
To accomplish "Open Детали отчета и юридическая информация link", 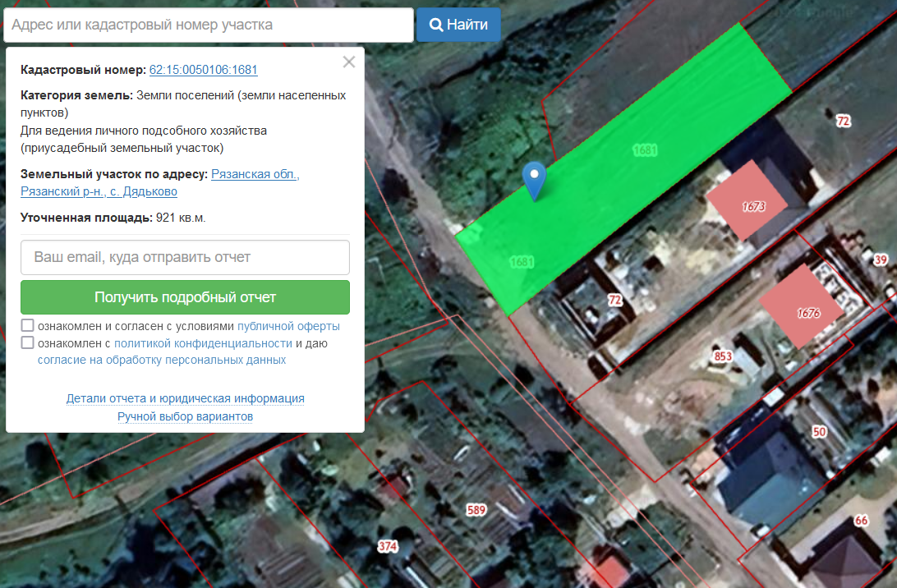I will click(x=186, y=398).
